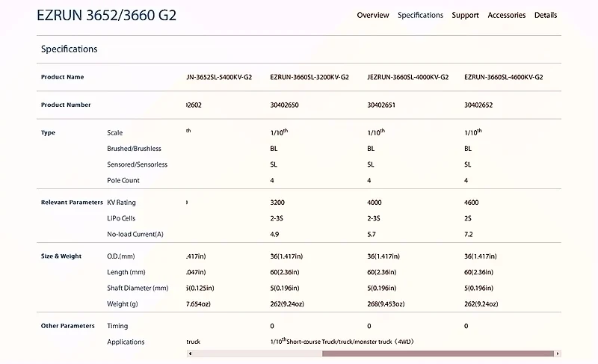
Task: Click the Weight (g) sub-label
Action: tap(123, 304)
